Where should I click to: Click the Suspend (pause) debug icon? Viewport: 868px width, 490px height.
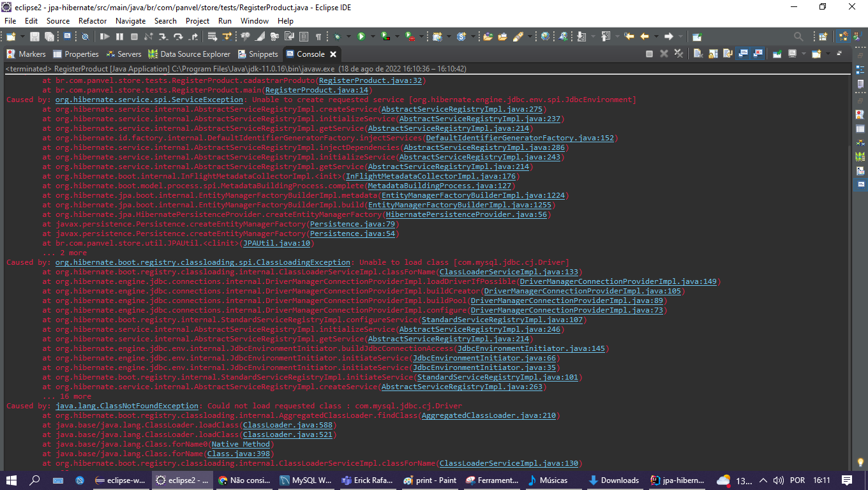(119, 36)
